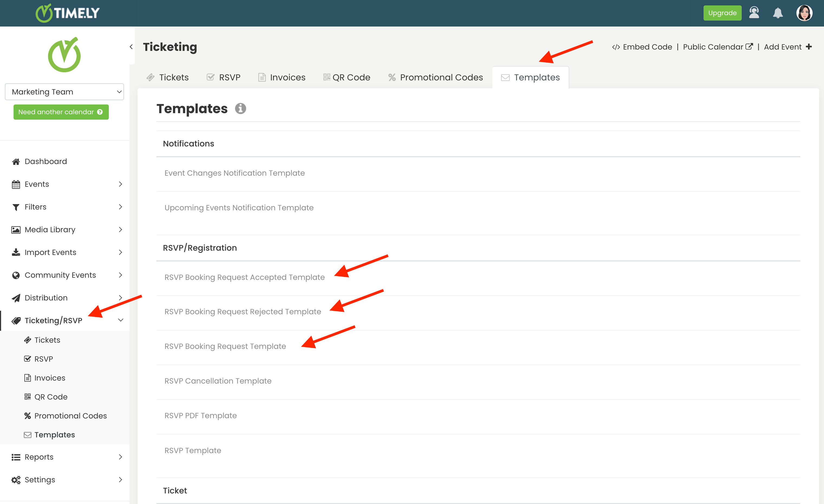Screen dimensions: 824x504
Task: Click the Import Events download icon
Action: [16, 253]
